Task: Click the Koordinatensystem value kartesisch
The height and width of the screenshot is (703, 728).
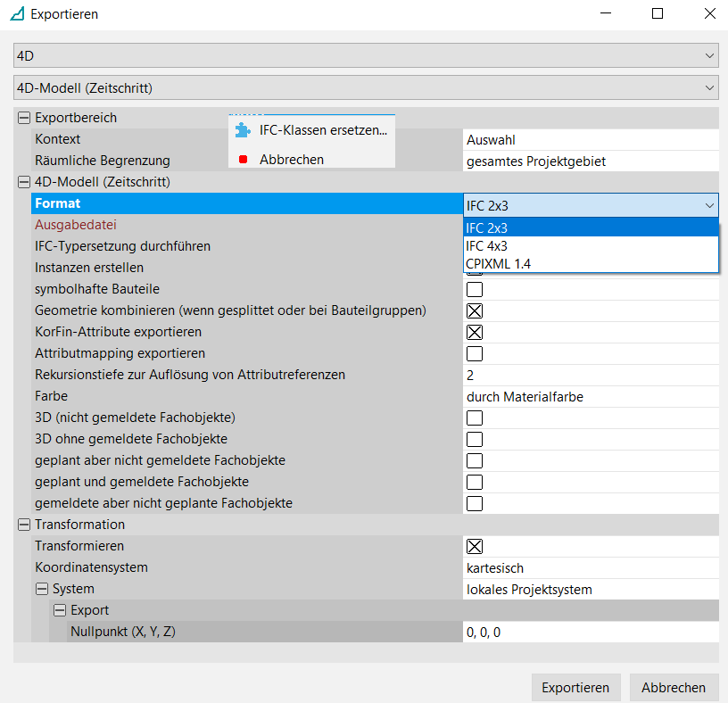Action: point(591,568)
